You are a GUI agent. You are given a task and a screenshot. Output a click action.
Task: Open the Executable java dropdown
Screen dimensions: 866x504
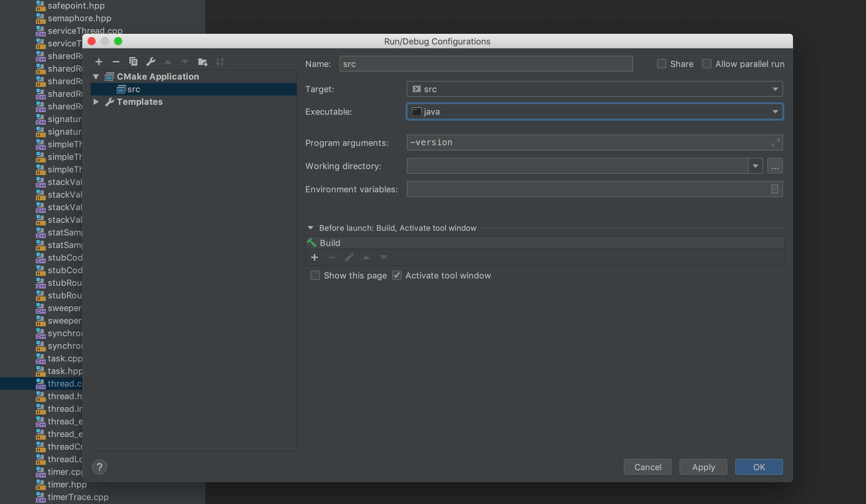(x=775, y=112)
